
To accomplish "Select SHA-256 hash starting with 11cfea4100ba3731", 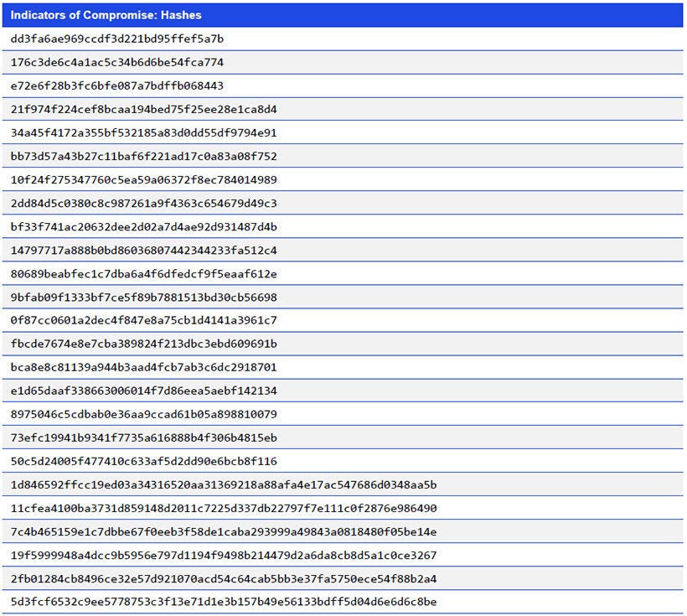I will click(224, 509).
